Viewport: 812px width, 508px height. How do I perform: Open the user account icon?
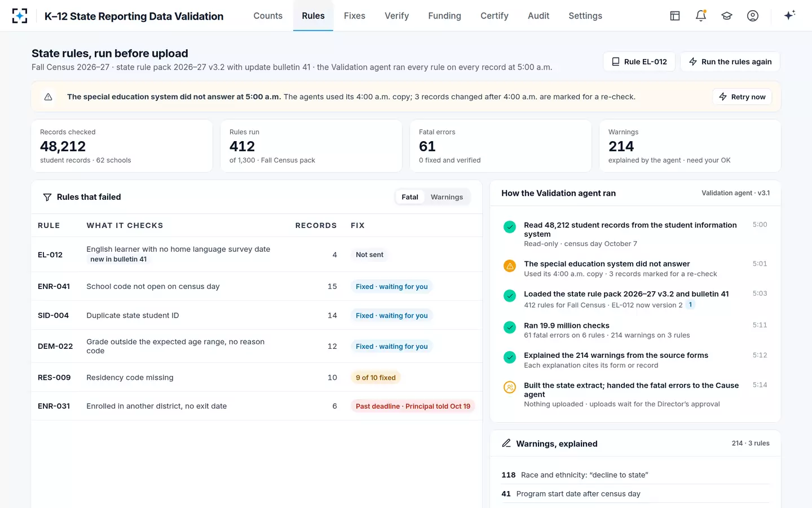(x=753, y=16)
